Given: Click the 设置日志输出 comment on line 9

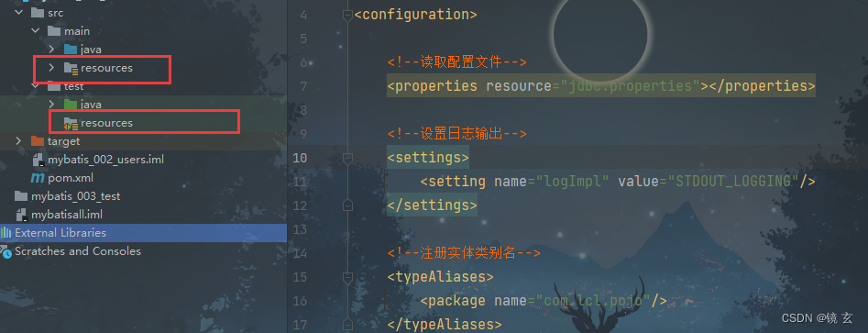Looking at the screenshot, I should tap(456, 134).
